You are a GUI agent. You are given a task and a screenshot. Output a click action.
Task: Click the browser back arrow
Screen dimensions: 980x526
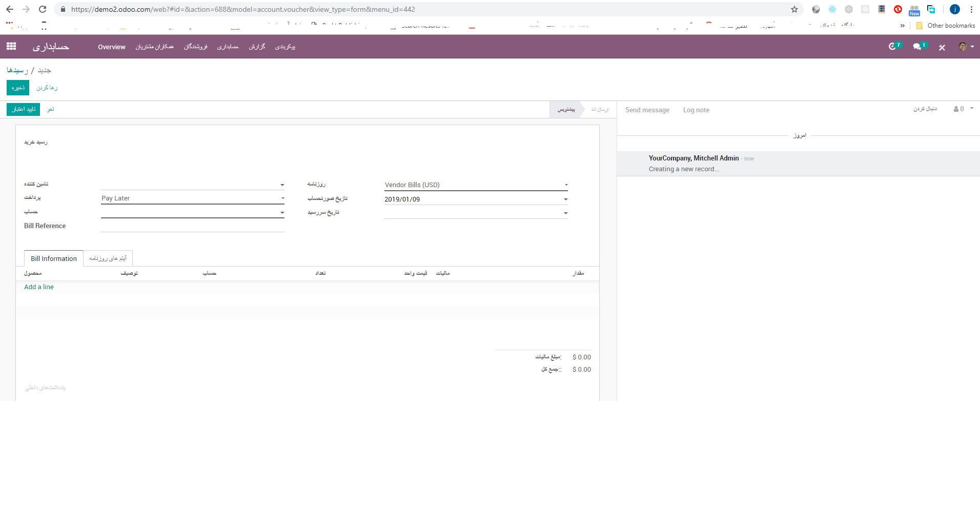(9, 9)
